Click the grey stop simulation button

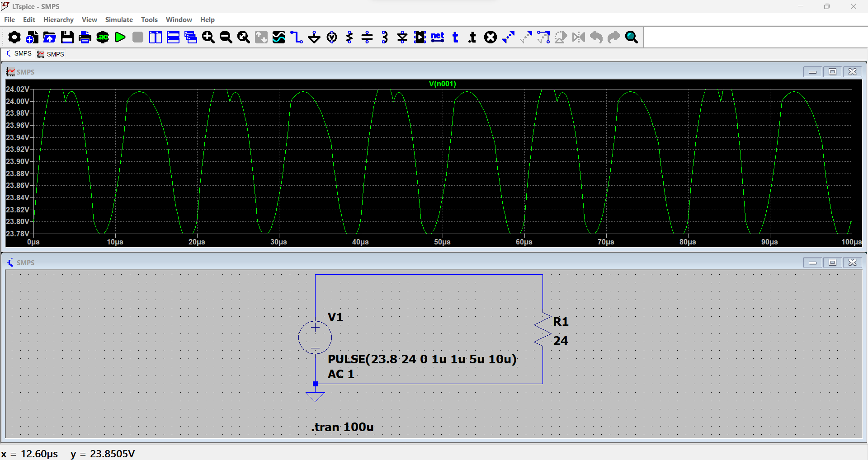tap(138, 37)
